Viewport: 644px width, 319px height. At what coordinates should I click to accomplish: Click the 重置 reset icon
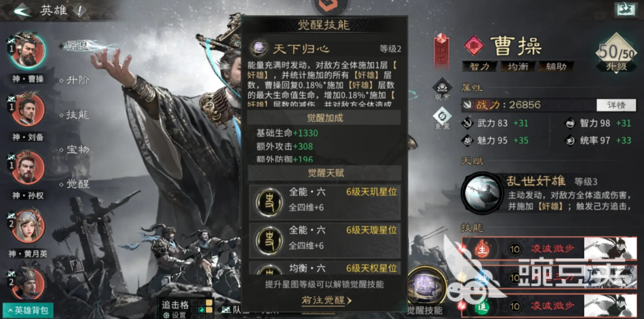[x=442, y=119]
